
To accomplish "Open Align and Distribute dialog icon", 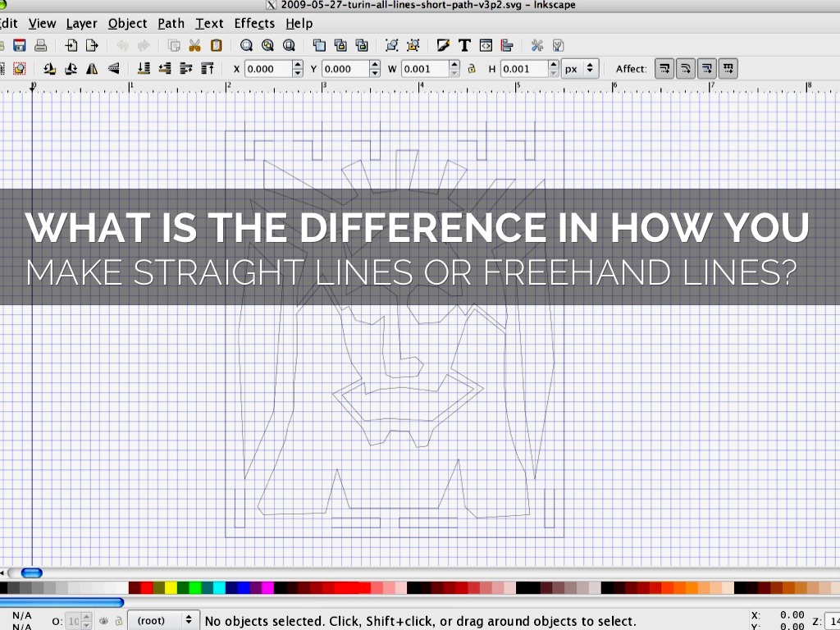I will (x=506, y=46).
